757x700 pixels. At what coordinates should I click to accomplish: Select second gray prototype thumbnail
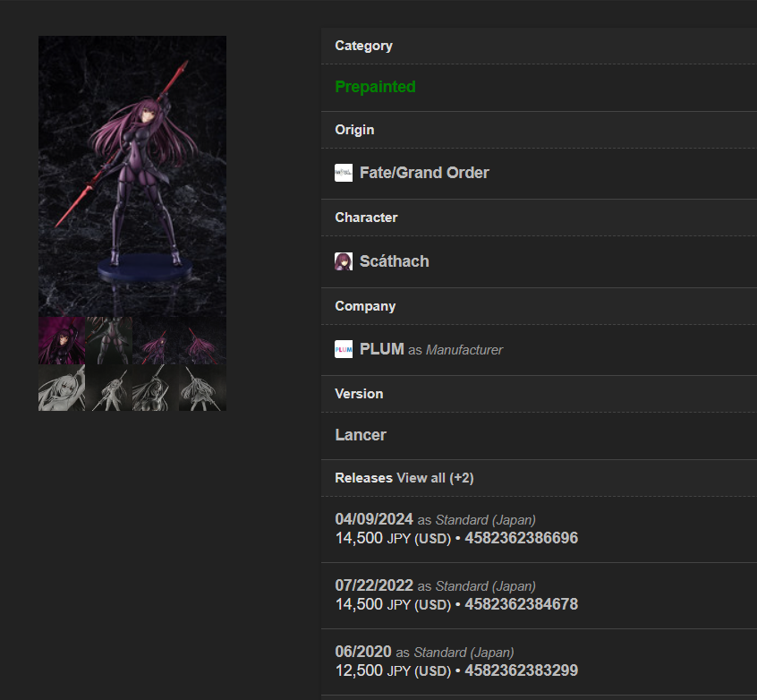click(108, 388)
